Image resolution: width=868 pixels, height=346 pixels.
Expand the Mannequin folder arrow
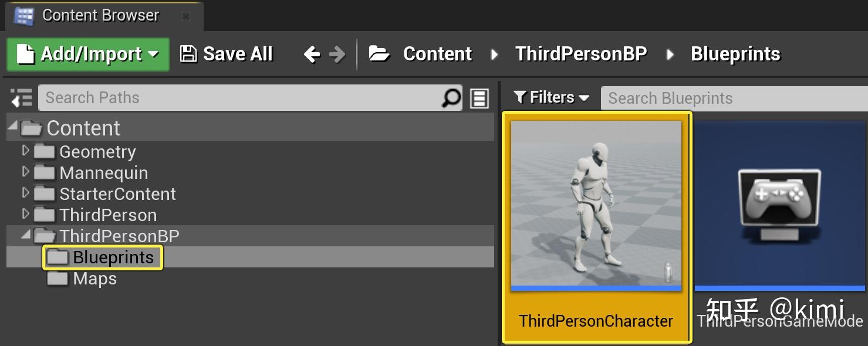pos(25,172)
